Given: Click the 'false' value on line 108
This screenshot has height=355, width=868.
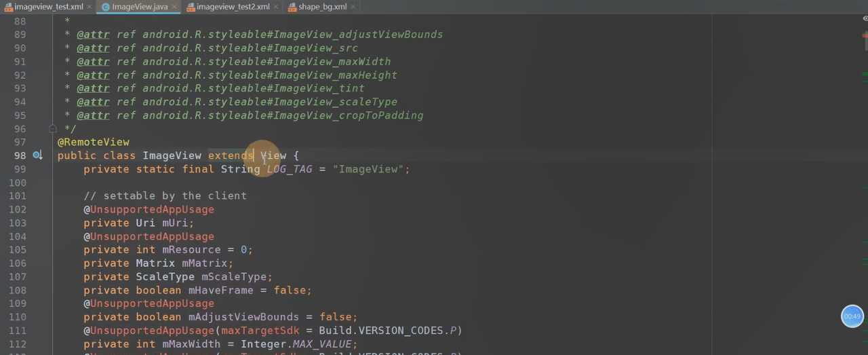Looking at the screenshot, I should coord(290,290).
